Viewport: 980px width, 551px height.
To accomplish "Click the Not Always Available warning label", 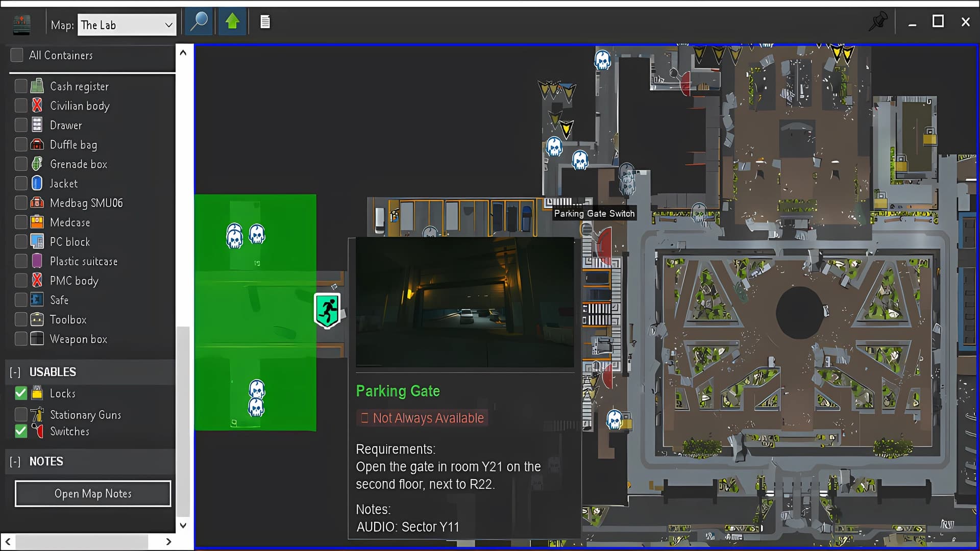I will pyautogui.click(x=422, y=418).
